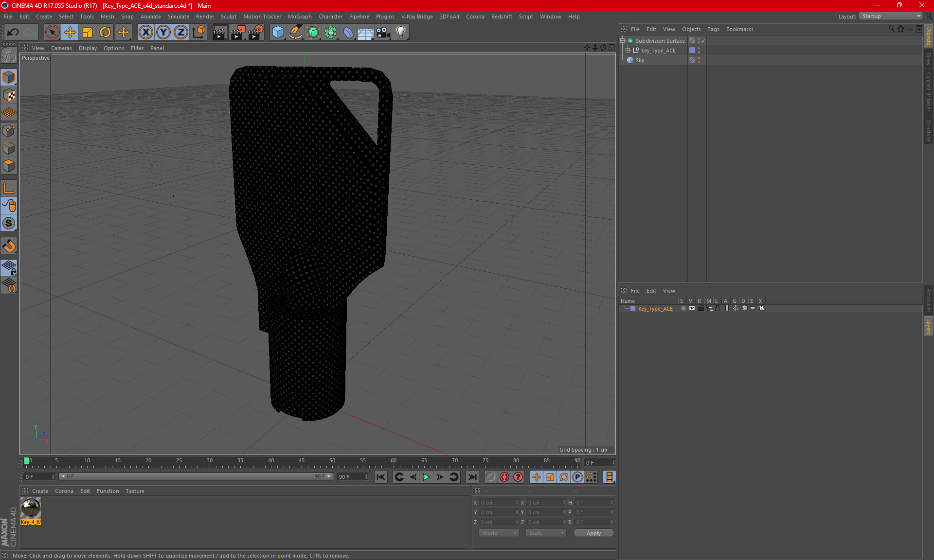Open the MoGraph menu

pos(300,17)
